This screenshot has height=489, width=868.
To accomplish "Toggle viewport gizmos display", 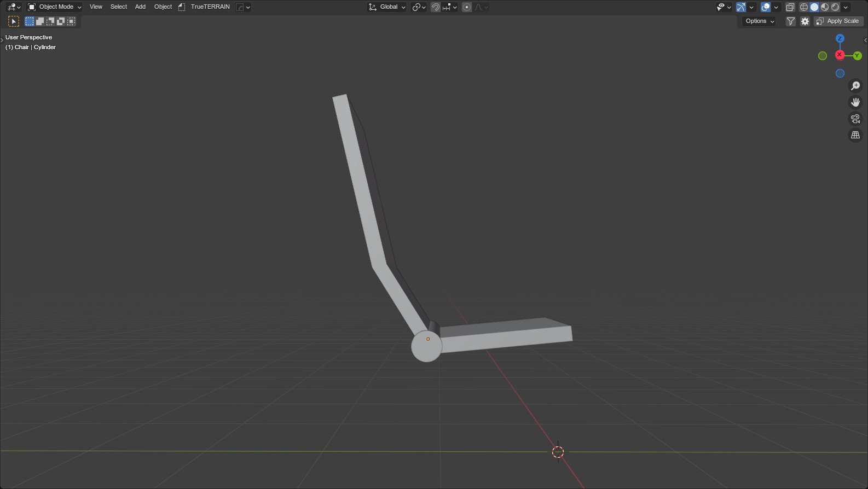I will tap(741, 7).
